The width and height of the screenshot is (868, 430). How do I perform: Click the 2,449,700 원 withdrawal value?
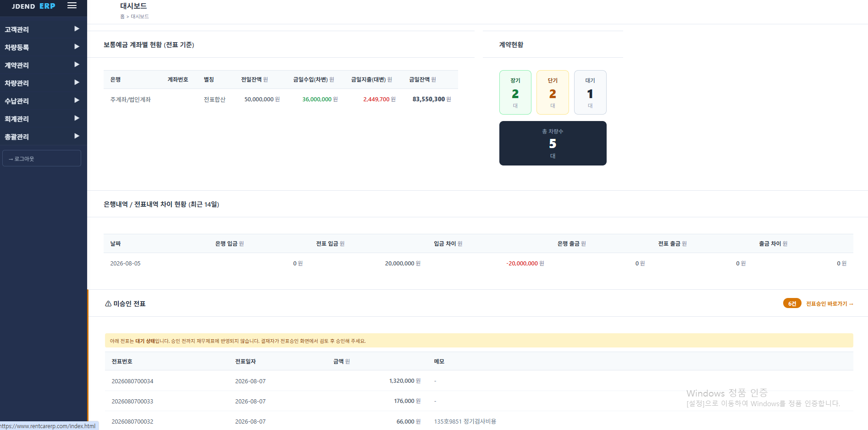point(379,99)
